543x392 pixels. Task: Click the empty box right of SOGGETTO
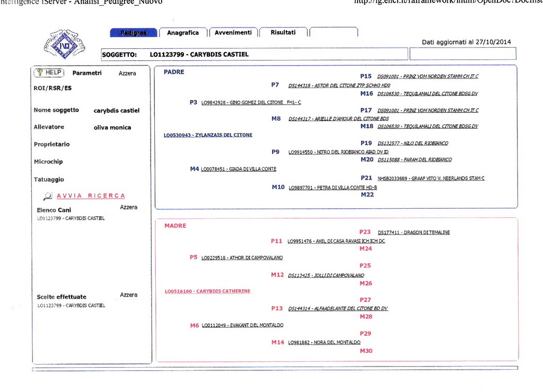point(462,54)
